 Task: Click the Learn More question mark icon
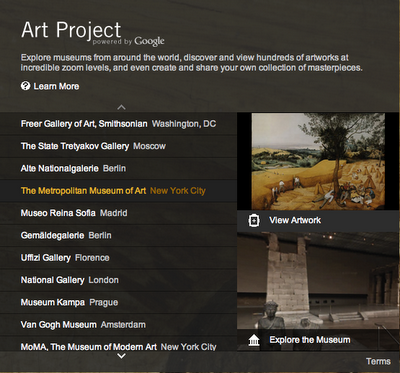click(25, 86)
